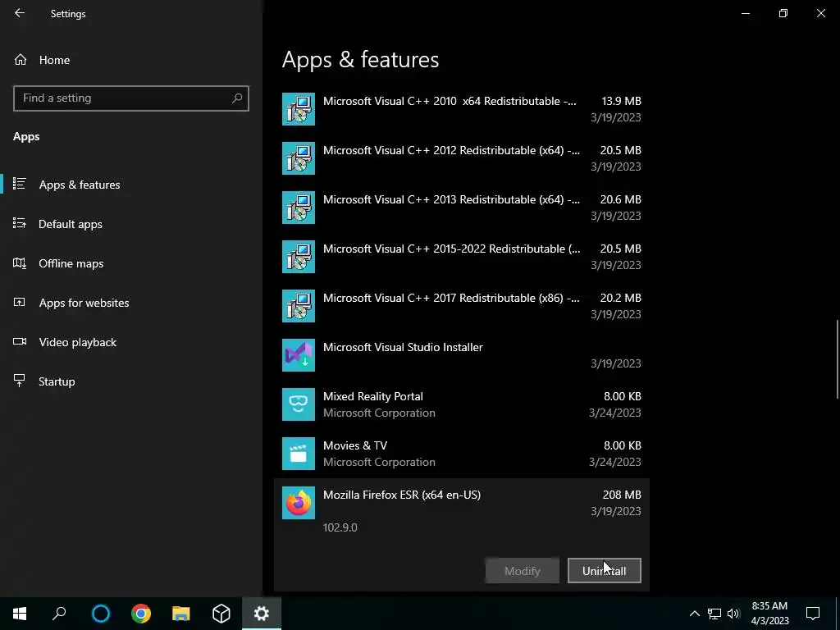The height and width of the screenshot is (630, 840).
Task: Open the taskbar clock showing 8:35 AM
Action: [x=769, y=614]
